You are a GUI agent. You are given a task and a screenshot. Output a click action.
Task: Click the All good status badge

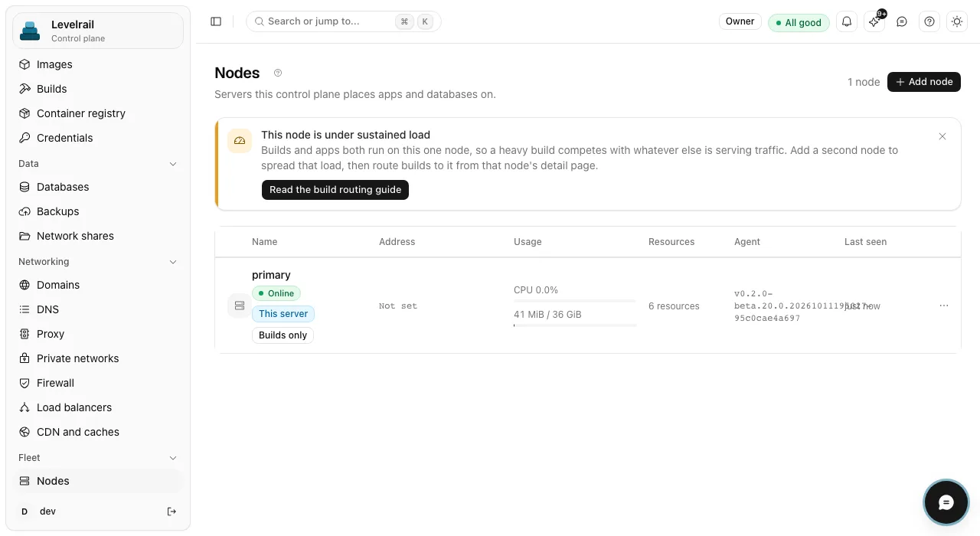point(799,22)
